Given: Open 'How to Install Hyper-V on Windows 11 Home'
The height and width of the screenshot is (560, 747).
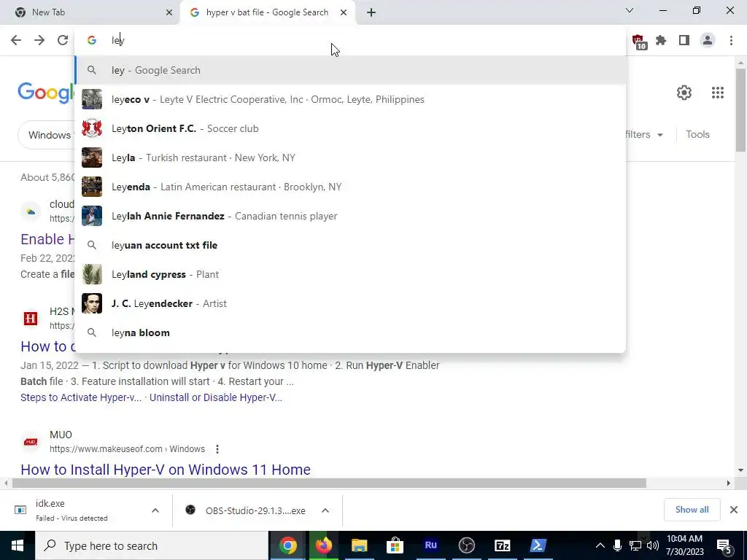Looking at the screenshot, I should click(x=166, y=470).
